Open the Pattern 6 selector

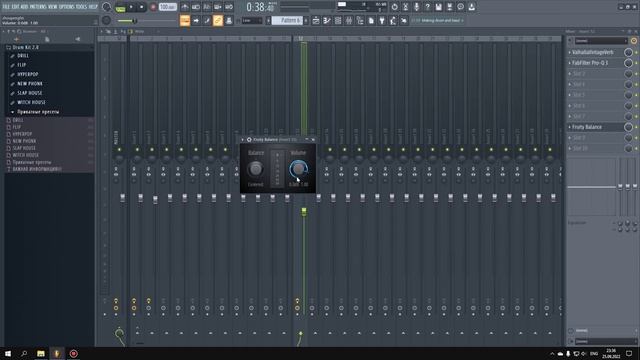point(287,20)
